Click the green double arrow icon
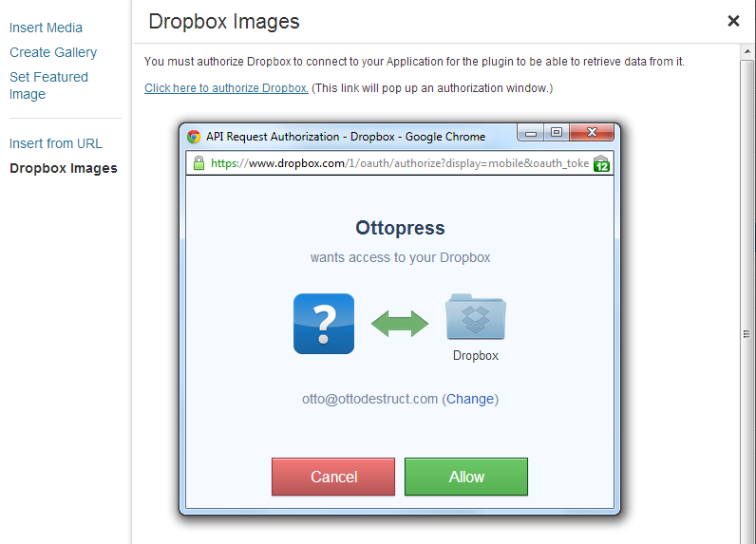 [400, 324]
